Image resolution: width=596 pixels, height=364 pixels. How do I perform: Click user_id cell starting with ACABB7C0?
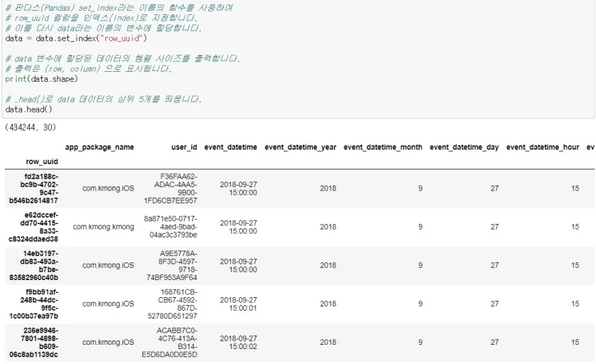169,343
